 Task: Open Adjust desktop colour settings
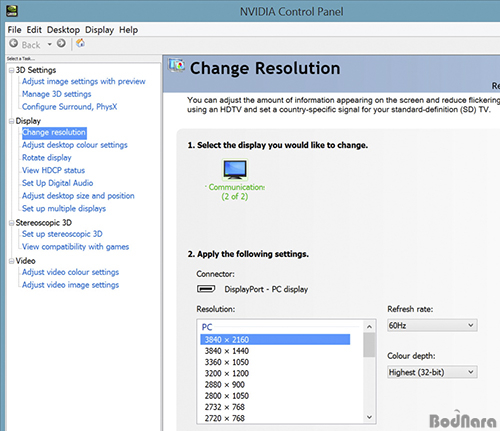click(x=75, y=145)
